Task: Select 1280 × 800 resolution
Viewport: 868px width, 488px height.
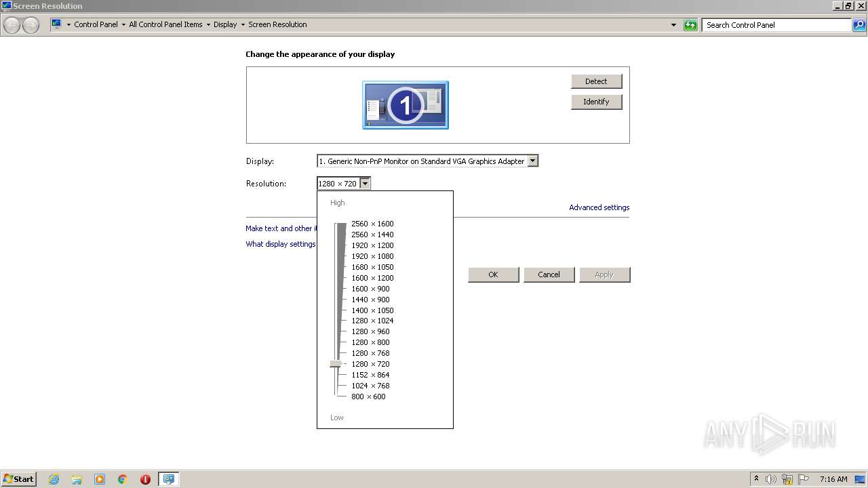Action: point(370,342)
